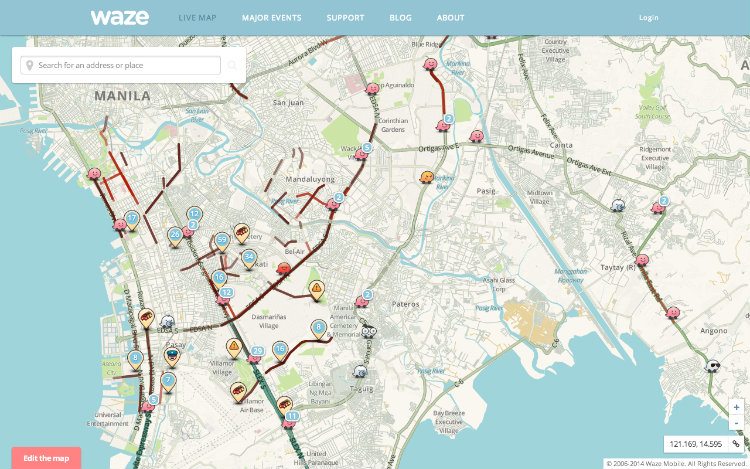Click the white Wazer near Taguig
The height and width of the screenshot is (469, 750).
pyautogui.click(x=360, y=371)
